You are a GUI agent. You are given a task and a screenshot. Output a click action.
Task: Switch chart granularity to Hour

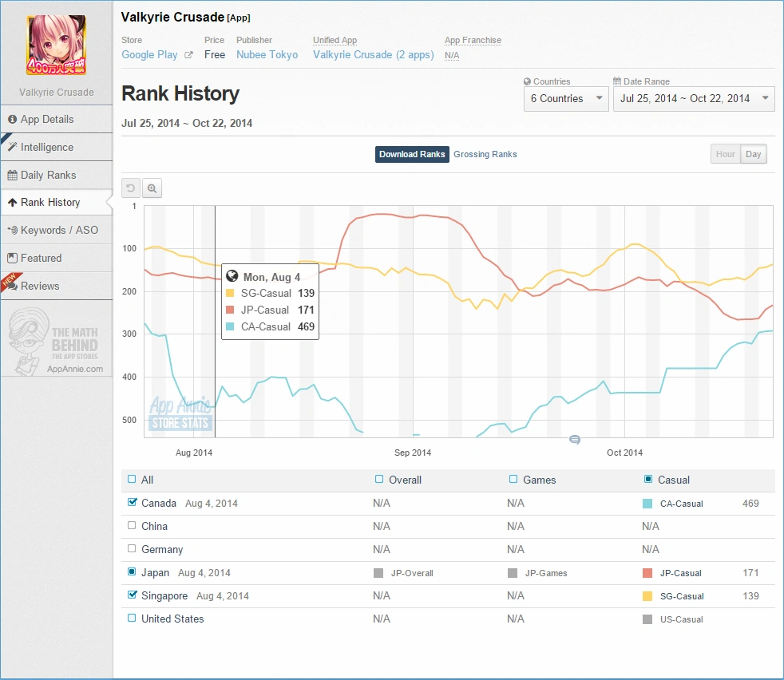pyautogui.click(x=726, y=154)
